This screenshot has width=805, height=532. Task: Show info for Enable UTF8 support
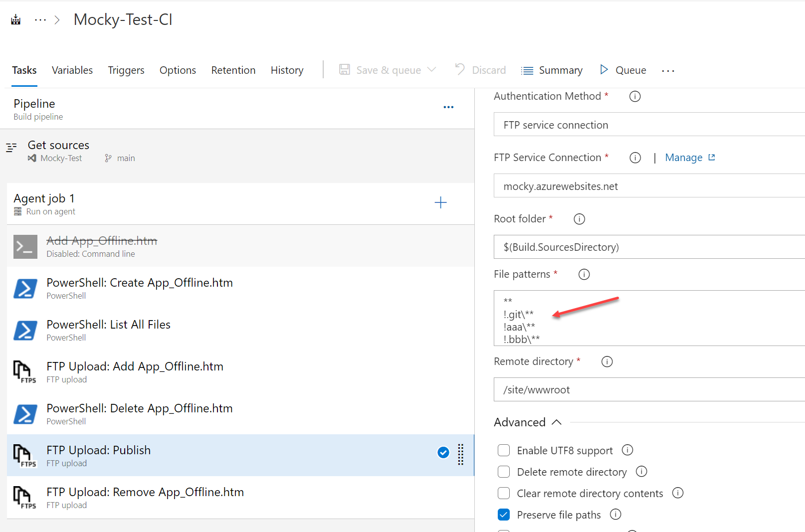(x=627, y=450)
